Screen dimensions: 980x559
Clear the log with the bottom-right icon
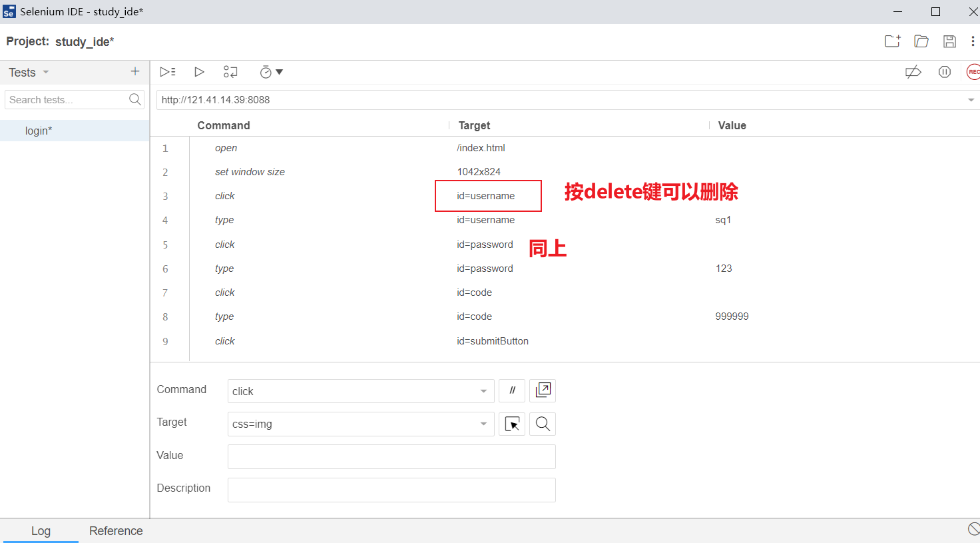973,529
